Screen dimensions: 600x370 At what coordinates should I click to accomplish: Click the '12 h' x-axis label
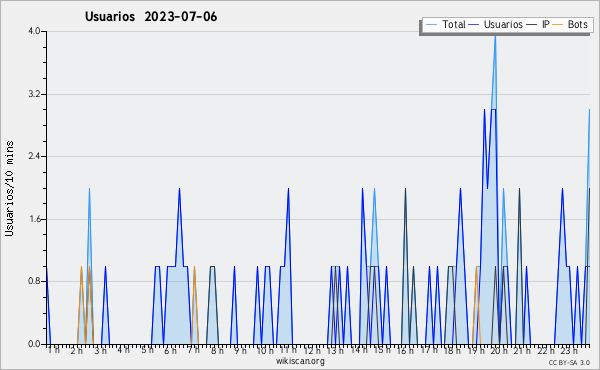tap(312, 350)
